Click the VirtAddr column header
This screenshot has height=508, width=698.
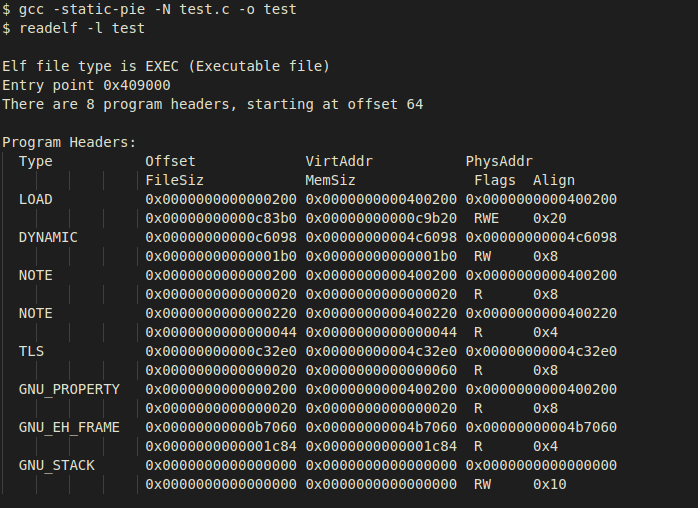pyautogui.click(x=339, y=161)
